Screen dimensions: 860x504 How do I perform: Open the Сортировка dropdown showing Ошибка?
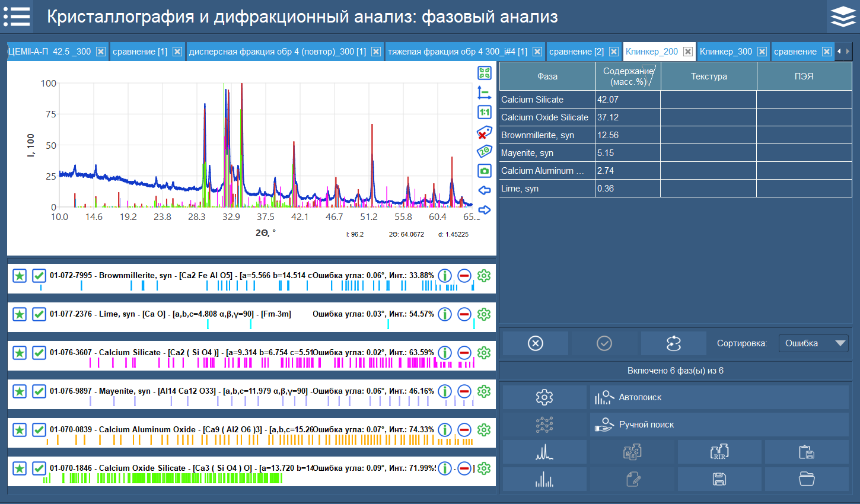point(813,343)
